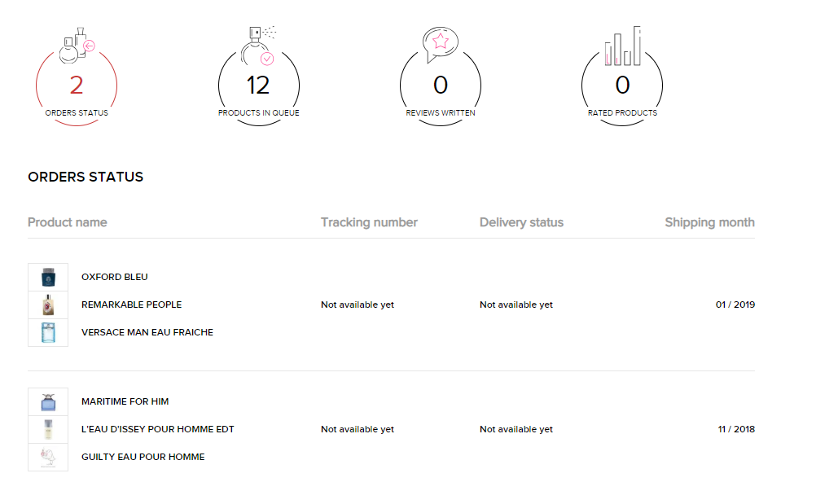Click the Tracking number column header
The width and height of the screenshot is (816, 504).
(369, 222)
